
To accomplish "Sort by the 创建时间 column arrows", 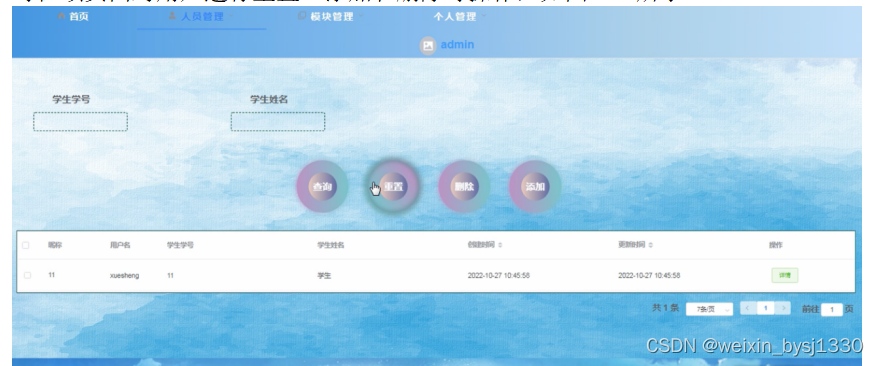I will 500,245.
